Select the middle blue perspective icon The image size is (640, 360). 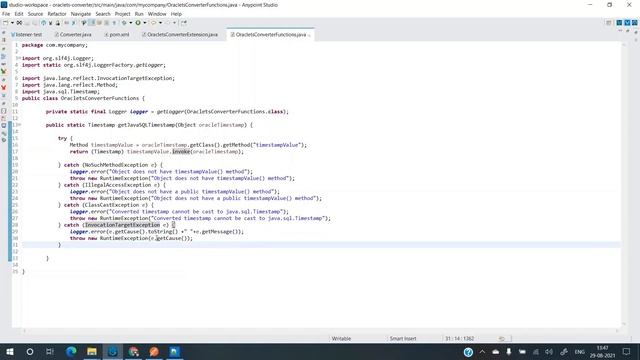coord(627,23)
